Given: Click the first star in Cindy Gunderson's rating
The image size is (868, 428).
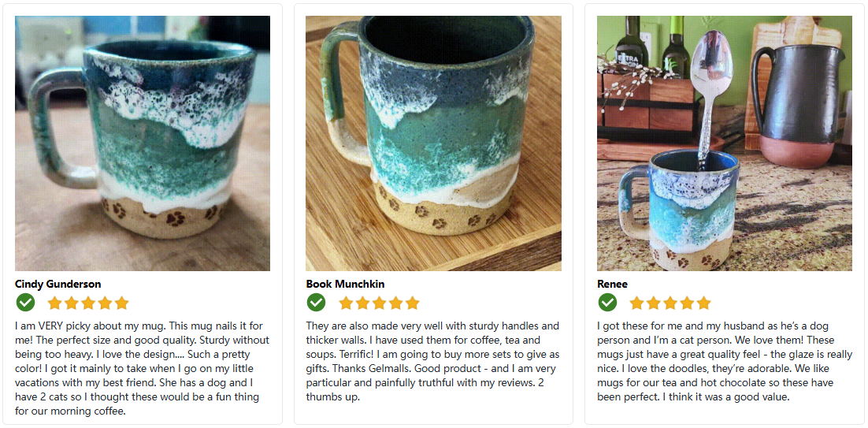Looking at the screenshot, I should click(x=54, y=303).
